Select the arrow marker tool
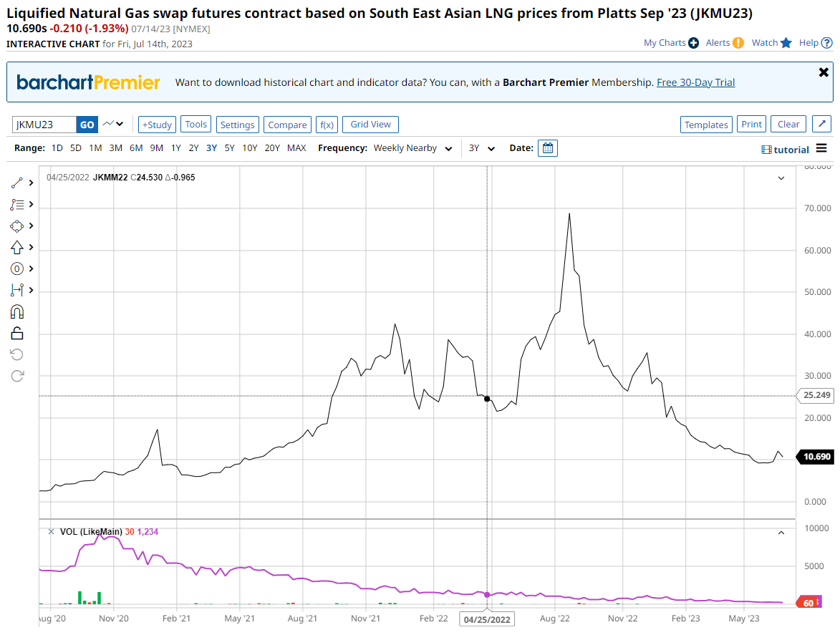 pos(17,247)
